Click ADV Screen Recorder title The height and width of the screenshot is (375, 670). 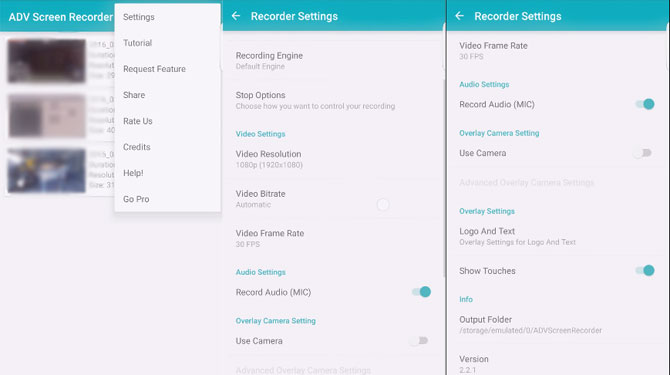click(61, 17)
